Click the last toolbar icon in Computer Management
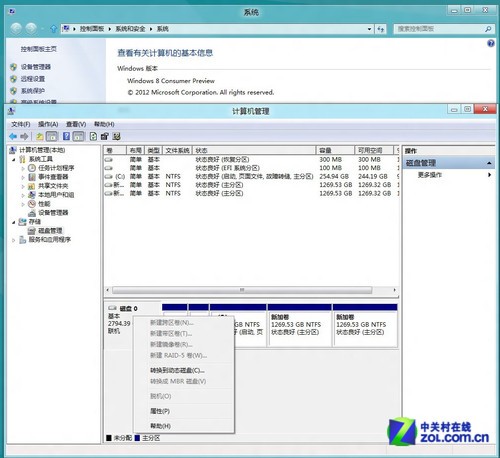 (x=116, y=136)
